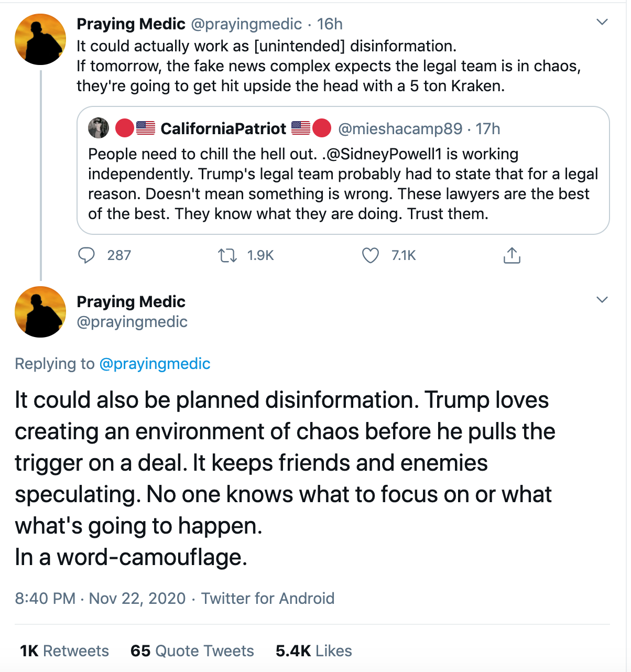631x672 pixels.
Task: Expand the reply tweet's more-options chevron
Action: [602, 300]
